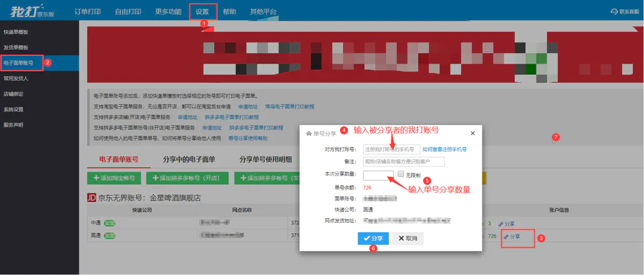Click the 我打 京东版 logo
The width and height of the screenshot is (644, 275).
(33, 11)
